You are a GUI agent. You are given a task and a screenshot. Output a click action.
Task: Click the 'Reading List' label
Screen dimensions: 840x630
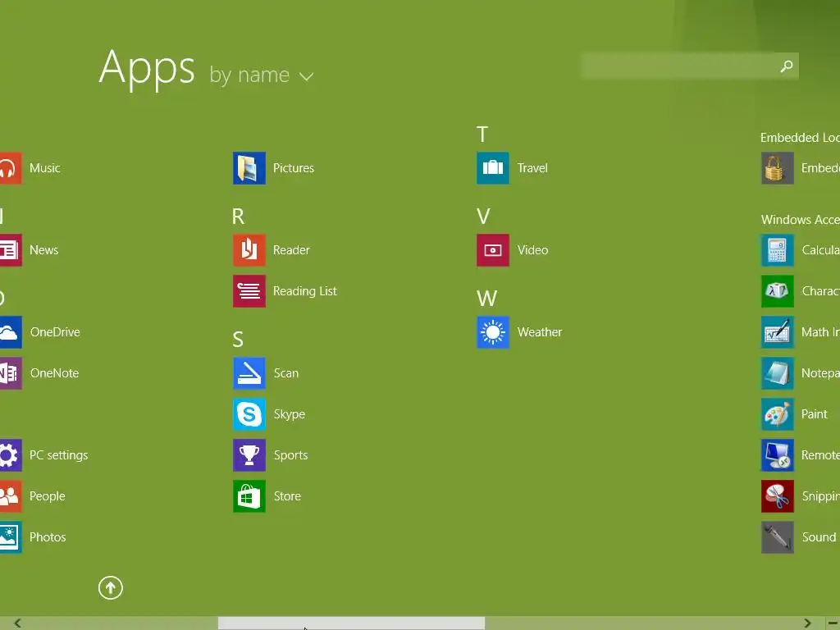tap(305, 291)
